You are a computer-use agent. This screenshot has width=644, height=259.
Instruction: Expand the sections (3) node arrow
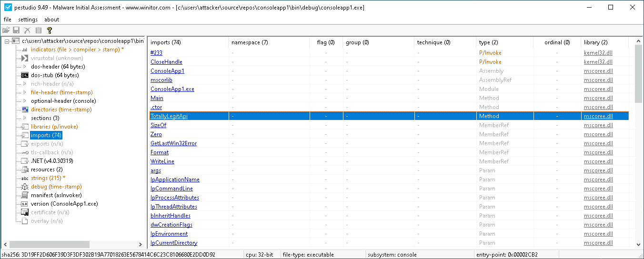point(25,118)
